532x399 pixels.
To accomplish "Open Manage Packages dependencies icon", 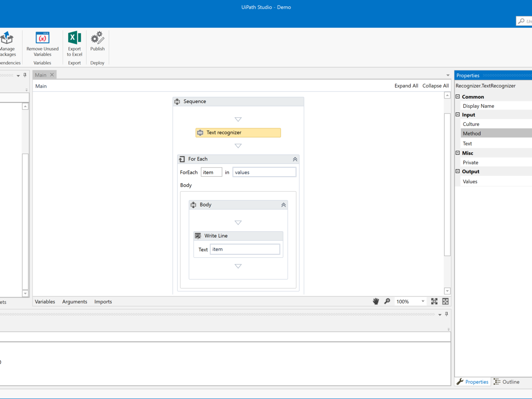I will (7, 38).
